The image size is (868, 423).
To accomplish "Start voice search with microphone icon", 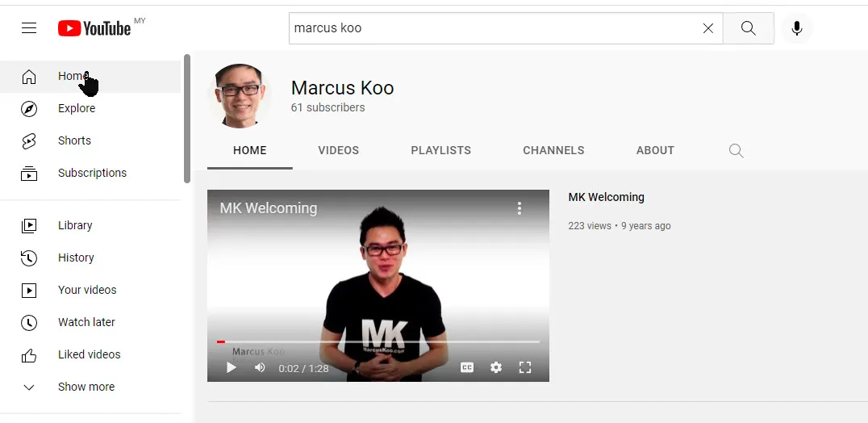I will coord(796,28).
